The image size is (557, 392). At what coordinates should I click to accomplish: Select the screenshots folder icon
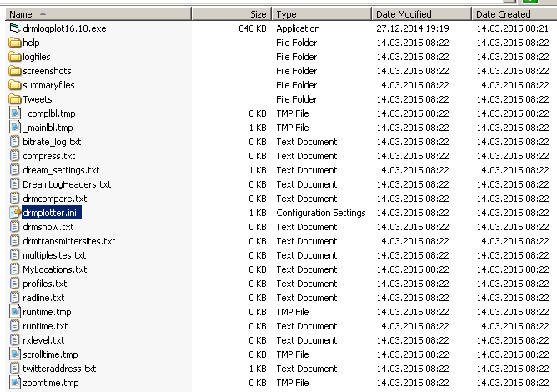pos(14,71)
